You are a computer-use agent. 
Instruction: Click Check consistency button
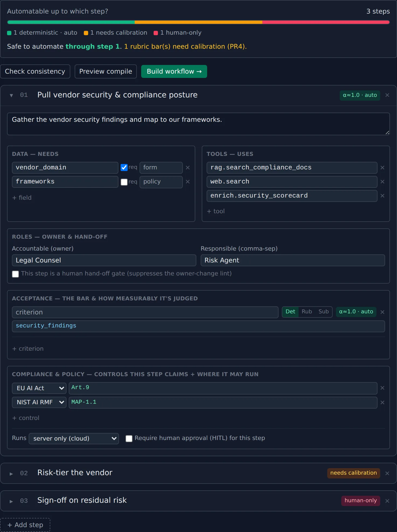(35, 71)
